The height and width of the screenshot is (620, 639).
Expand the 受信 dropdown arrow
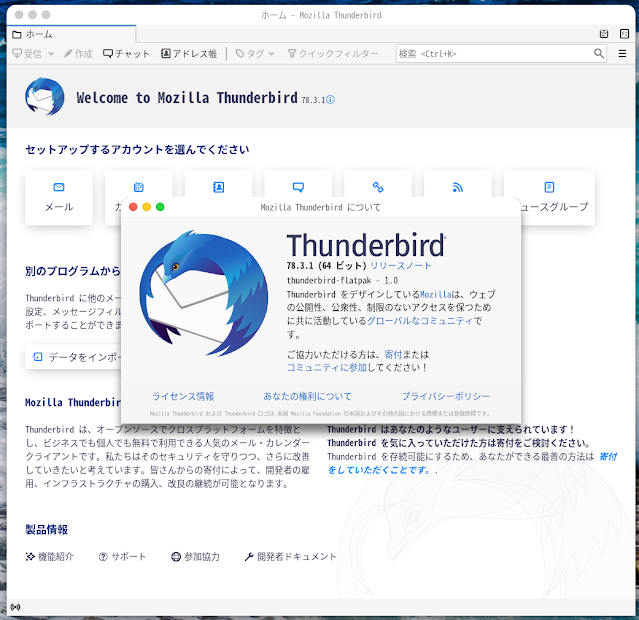(x=51, y=53)
